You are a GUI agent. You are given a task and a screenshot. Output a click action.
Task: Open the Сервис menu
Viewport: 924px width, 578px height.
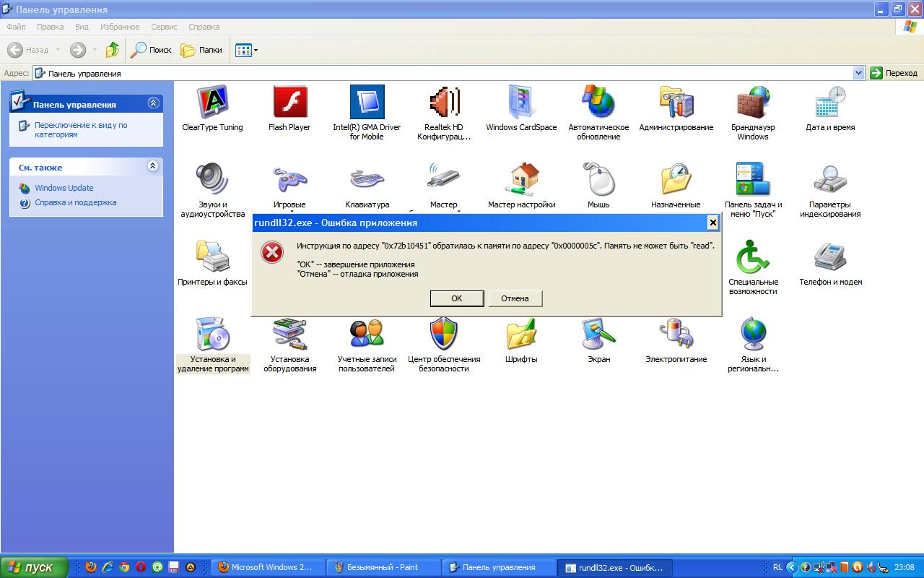tap(164, 27)
